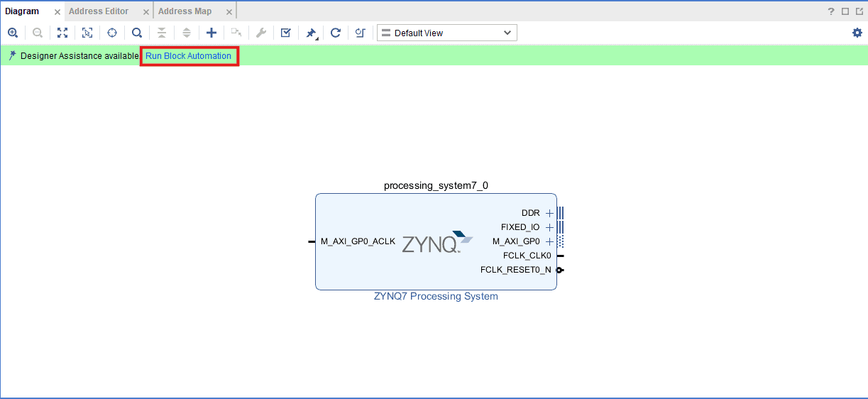Expand the M_AXI_GP0 interface port
Viewport: 868px width, 399px height.
point(549,241)
